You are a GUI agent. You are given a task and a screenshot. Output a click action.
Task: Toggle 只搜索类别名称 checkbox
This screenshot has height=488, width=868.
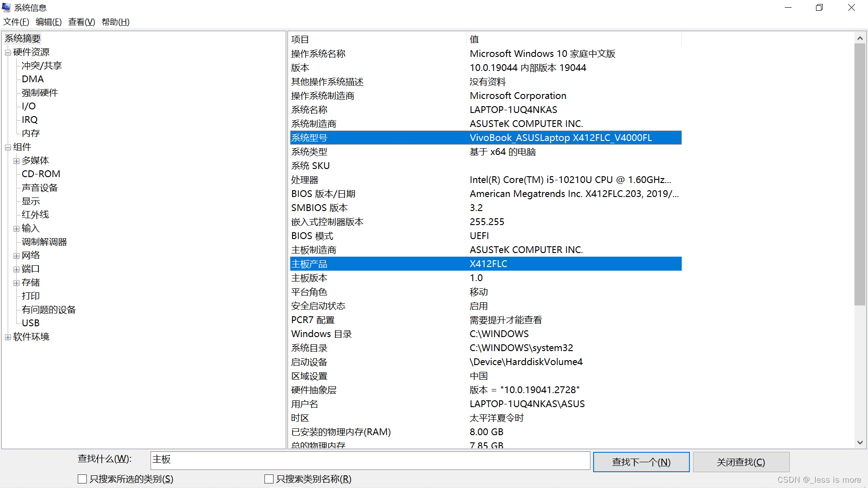click(x=269, y=479)
